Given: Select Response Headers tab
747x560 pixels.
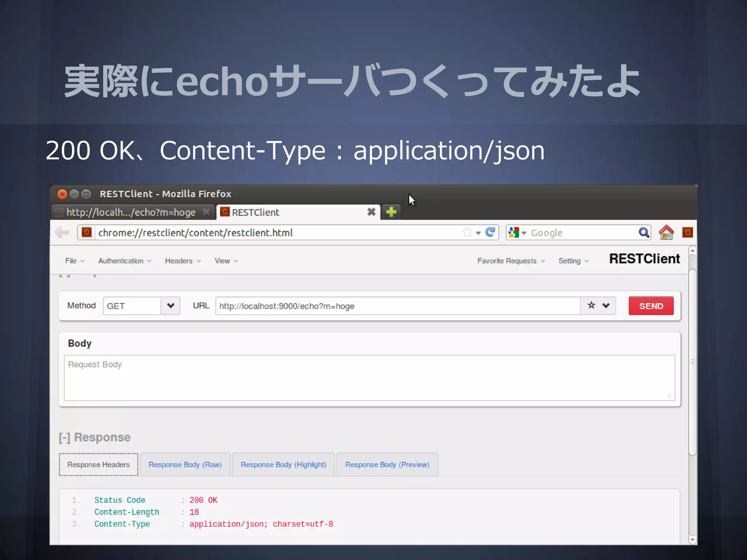Looking at the screenshot, I should point(98,464).
